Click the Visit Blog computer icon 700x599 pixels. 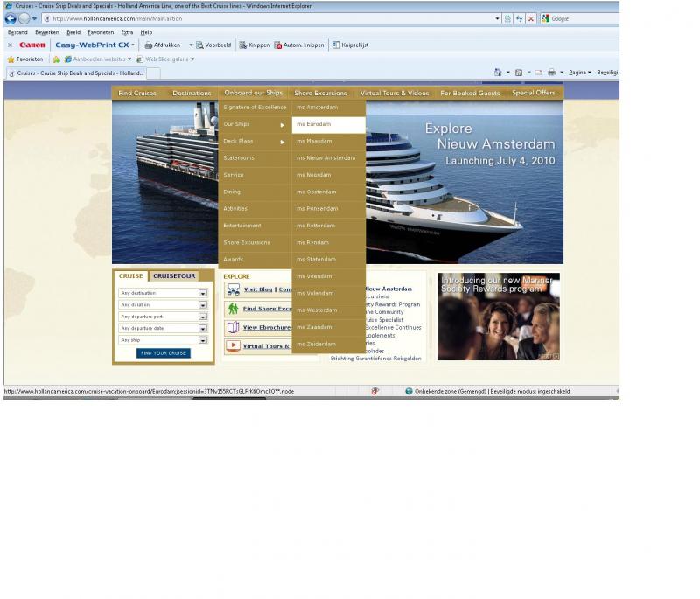coord(234,290)
